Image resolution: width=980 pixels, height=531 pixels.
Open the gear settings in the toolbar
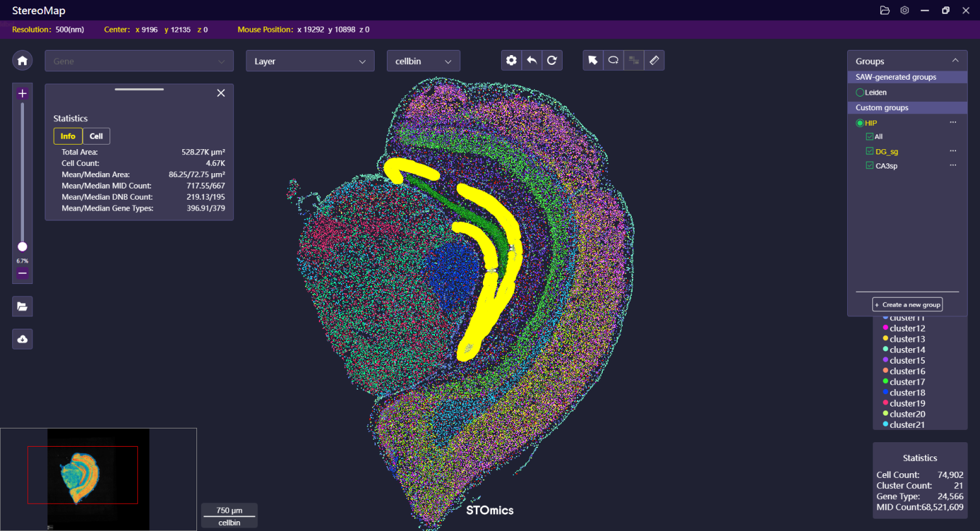pyautogui.click(x=511, y=60)
